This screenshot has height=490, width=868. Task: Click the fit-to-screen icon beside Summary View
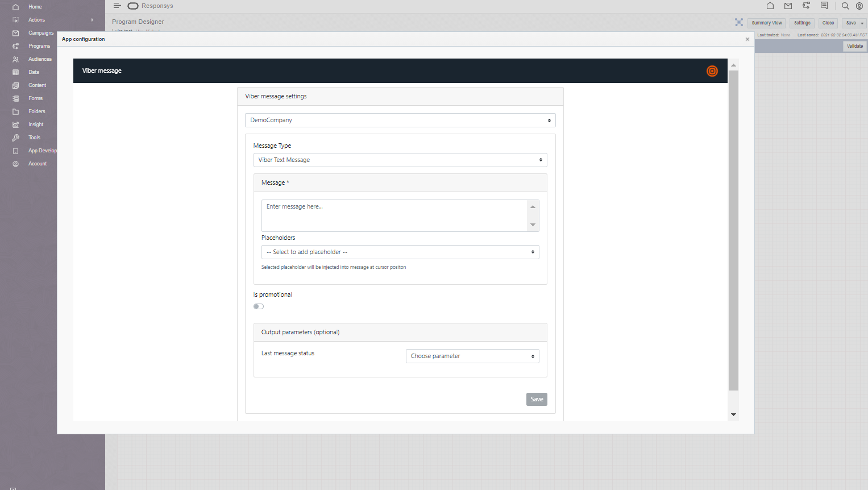point(739,23)
